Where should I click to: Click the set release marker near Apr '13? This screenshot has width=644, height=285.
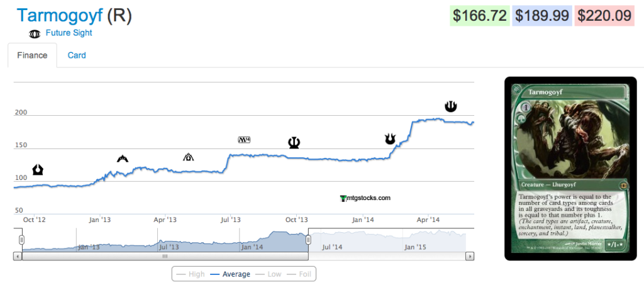(188, 157)
